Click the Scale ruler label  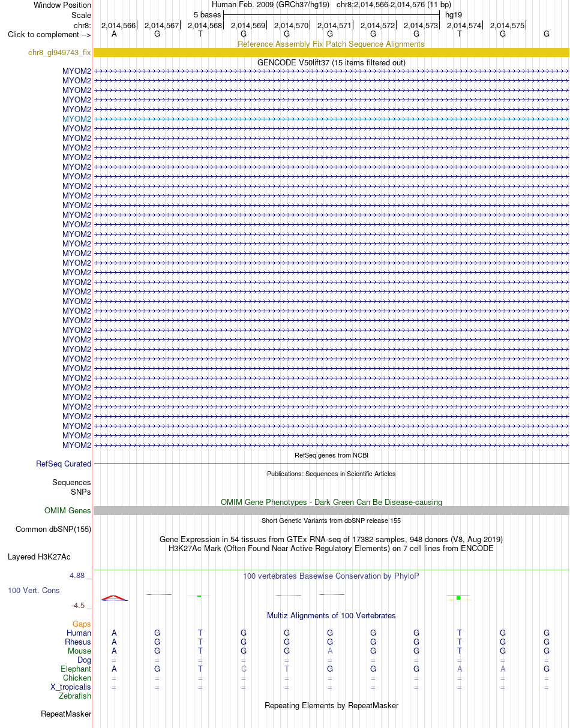81,15
